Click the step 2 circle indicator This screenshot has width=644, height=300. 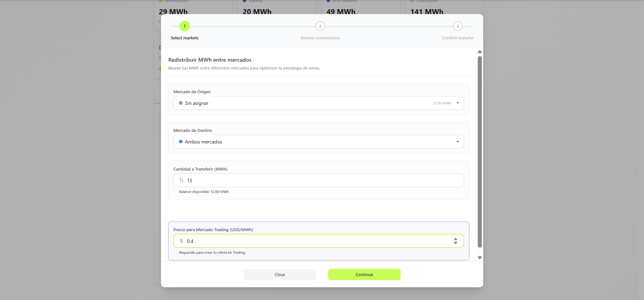320,26
